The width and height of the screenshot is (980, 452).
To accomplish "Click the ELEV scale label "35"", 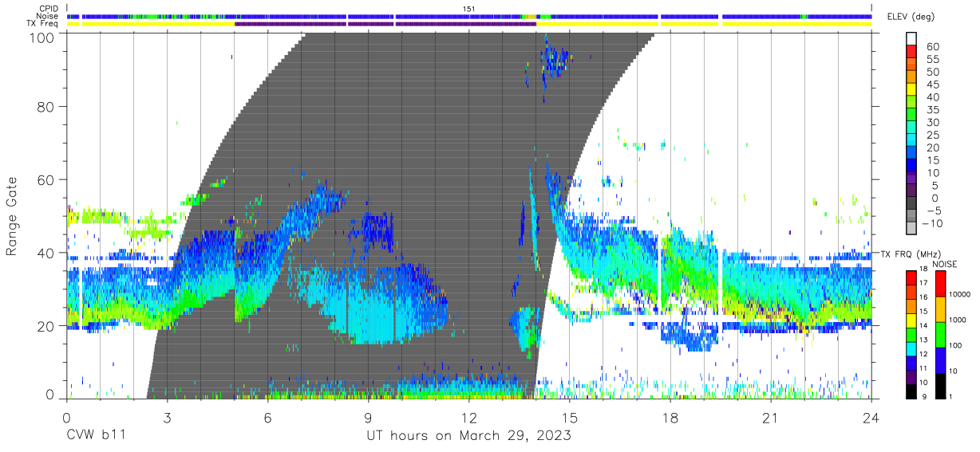I will pyautogui.click(x=932, y=110).
